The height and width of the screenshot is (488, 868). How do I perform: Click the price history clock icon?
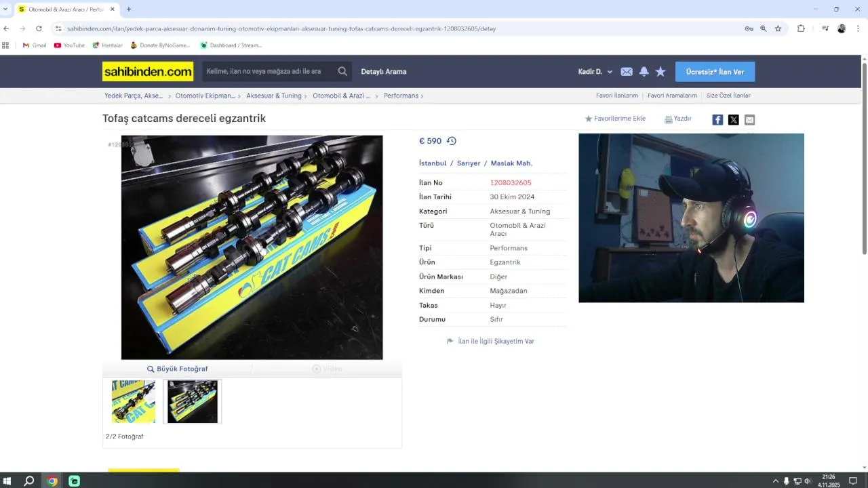coord(452,141)
